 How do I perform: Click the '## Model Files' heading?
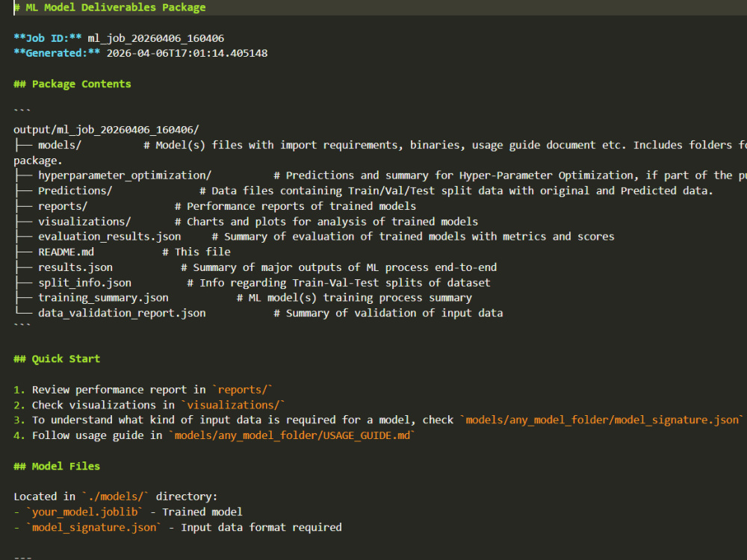click(57, 466)
